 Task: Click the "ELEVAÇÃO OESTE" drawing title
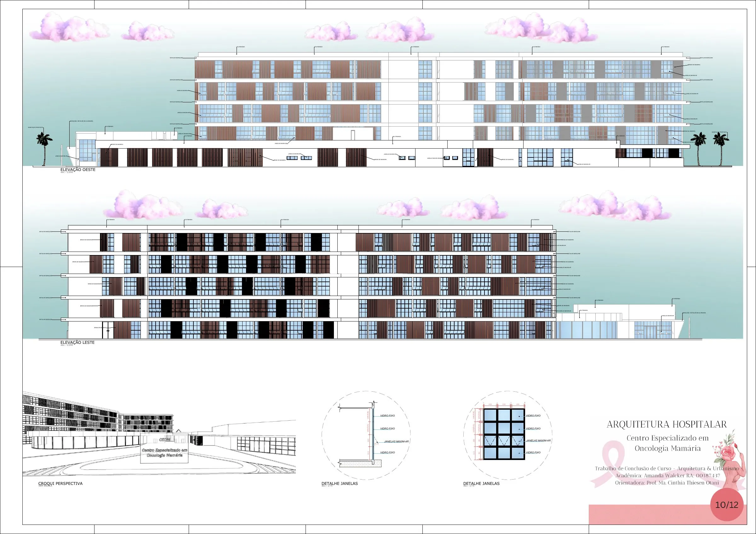tap(78, 170)
